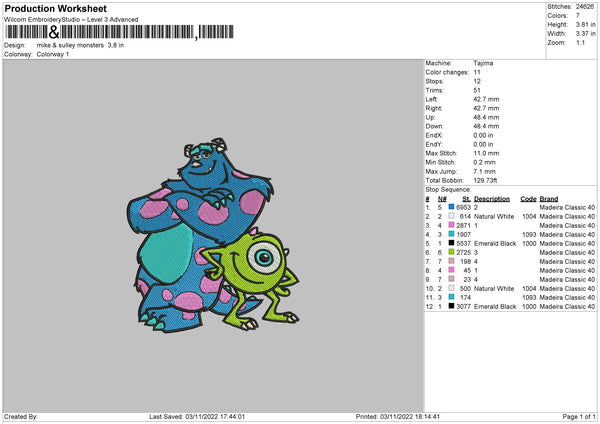Viewport: 600px width, 424px height.
Task: Click code '1093' in stop row 4
Action: click(x=529, y=234)
